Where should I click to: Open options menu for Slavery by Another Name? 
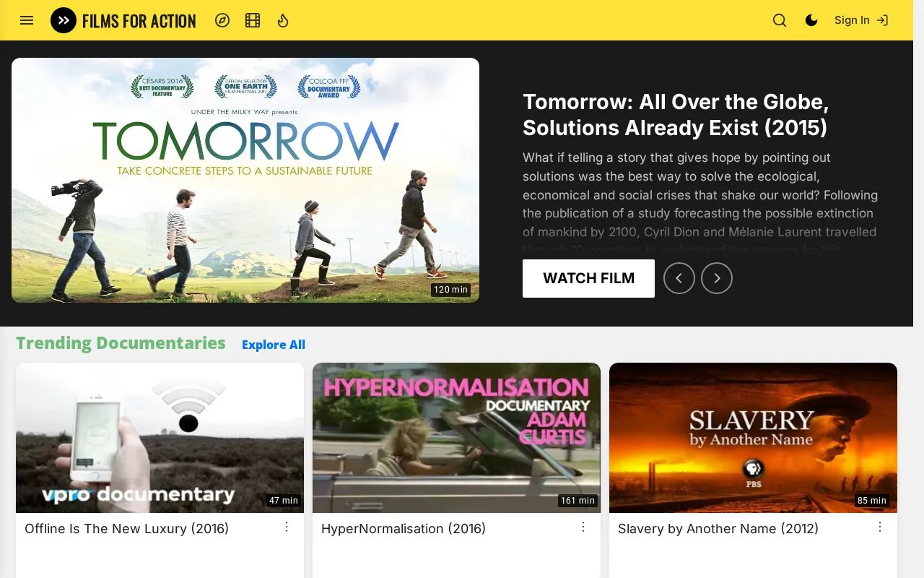880,527
